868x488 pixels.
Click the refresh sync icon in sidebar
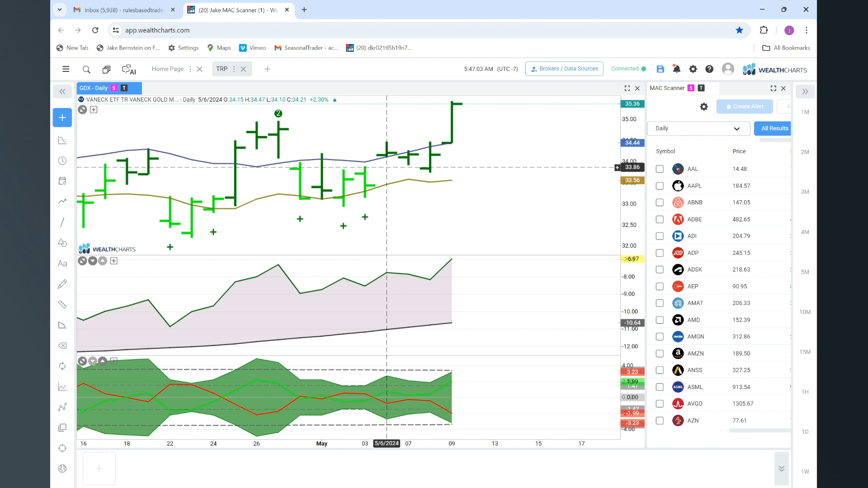(x=62, y=366)
